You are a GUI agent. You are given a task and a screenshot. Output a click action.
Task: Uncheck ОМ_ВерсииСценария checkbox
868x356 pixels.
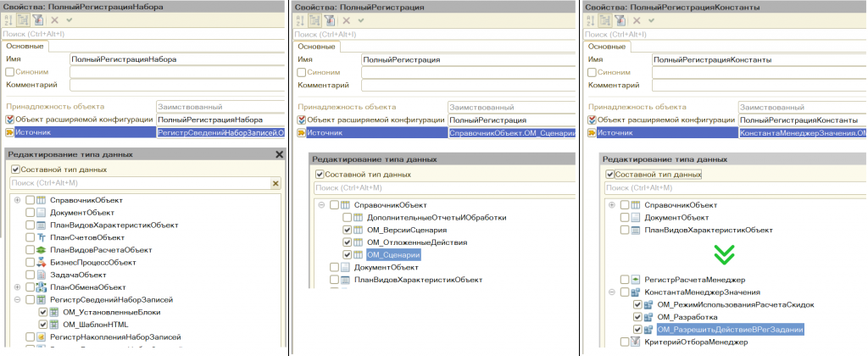click(347, 230)
